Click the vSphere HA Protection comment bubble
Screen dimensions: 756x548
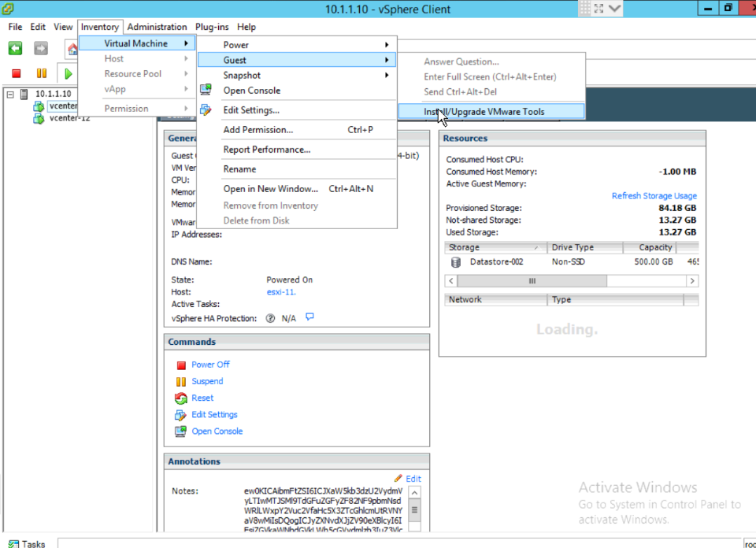coord(310,317)
